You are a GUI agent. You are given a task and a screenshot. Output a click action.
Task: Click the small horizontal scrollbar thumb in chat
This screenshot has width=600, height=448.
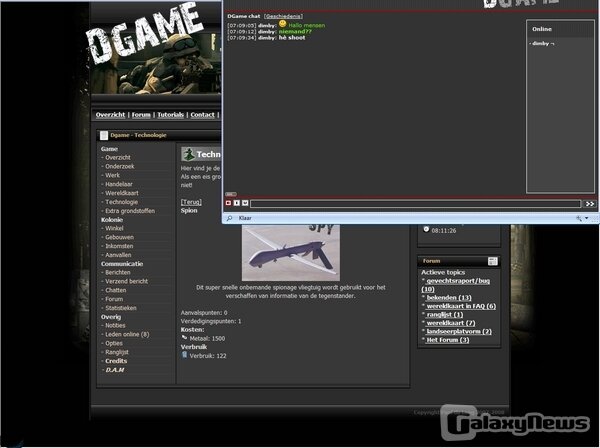coord(231,194)
